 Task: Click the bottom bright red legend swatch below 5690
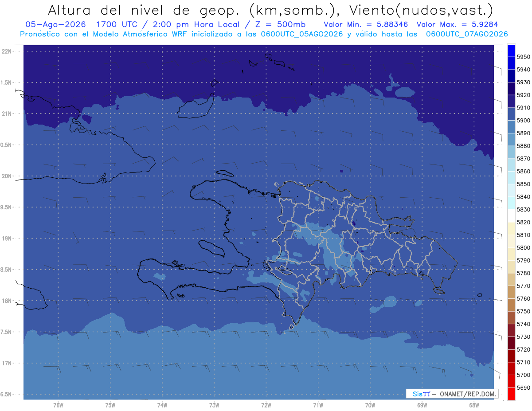511,394
